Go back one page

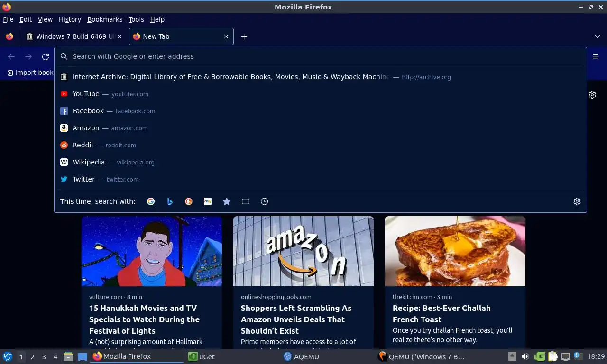11,56
